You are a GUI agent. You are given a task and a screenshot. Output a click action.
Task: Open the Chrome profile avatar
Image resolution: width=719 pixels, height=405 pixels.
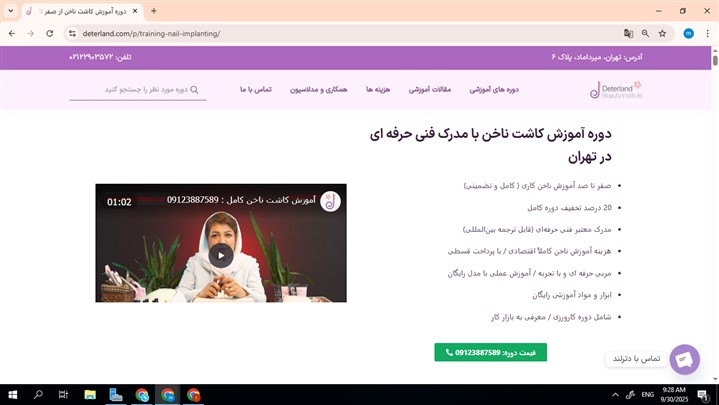688,33
